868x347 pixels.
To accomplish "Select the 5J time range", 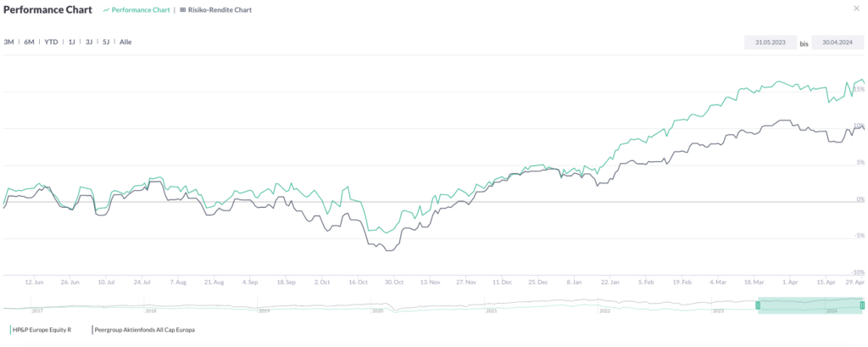I will (x=106, y=42).
